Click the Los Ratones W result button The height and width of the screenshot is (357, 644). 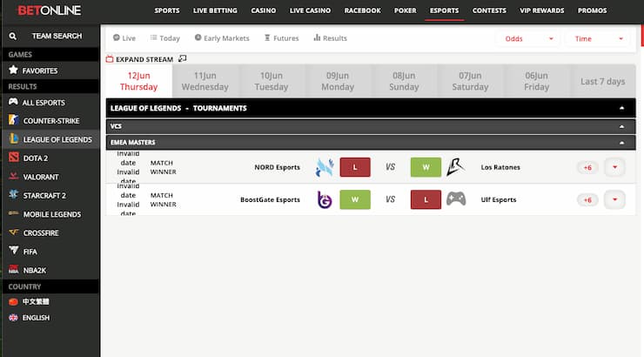click(x=426, y=167)
